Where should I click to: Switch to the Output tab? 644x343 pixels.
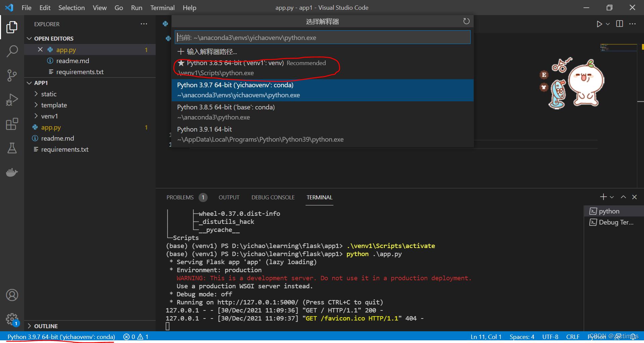click(x=229, y=197)
